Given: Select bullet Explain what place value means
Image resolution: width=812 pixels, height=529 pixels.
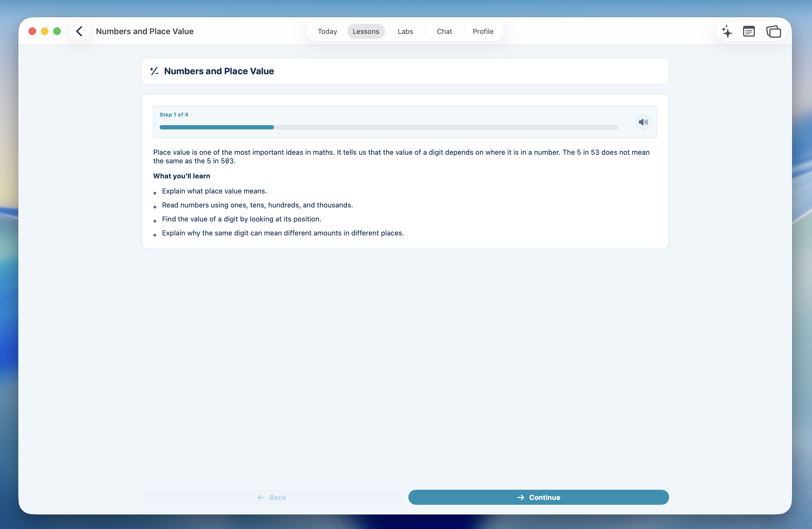Looking at the screenshot, I should pyautogui.click(x=214, y=191).
